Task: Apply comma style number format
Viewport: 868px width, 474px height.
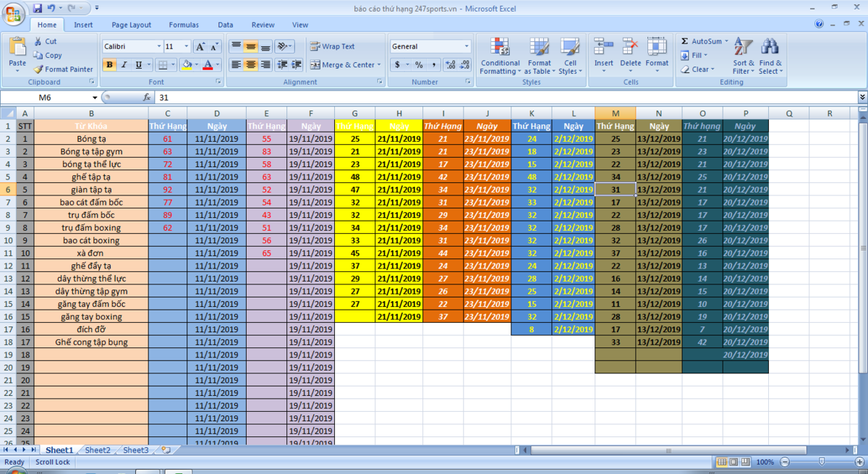Action: (x=434, y=64)
